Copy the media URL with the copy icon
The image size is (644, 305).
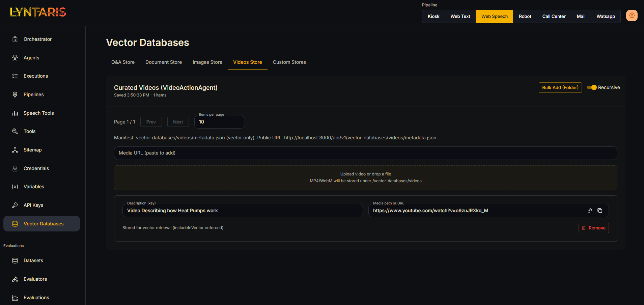pyautogui.click(x=600, y=211)
